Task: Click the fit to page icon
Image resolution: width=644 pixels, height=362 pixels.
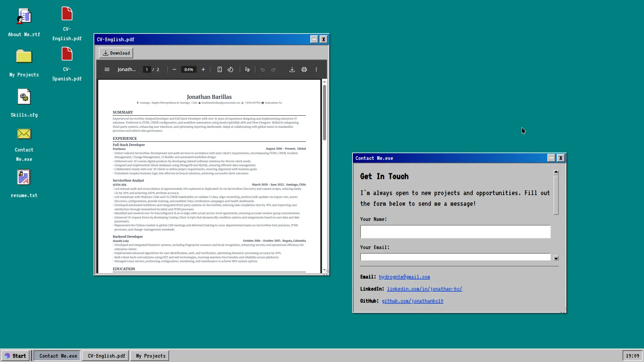Action: (220, 69)
